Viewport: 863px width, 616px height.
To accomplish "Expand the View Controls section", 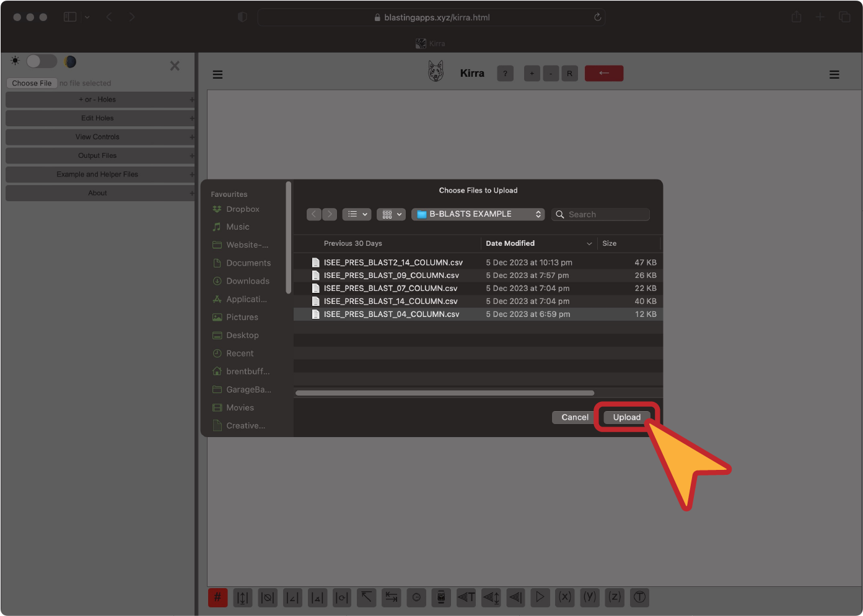I will [x=98, y=137].
